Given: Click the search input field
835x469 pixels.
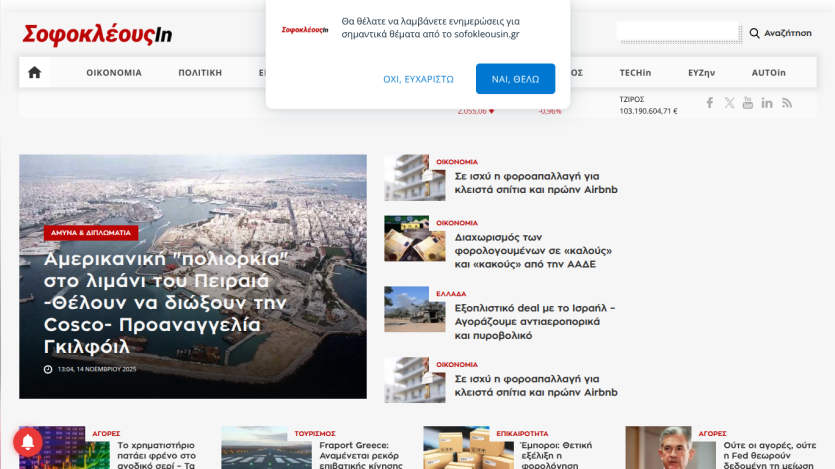Looking at the screenshot, I should point(679,32).
